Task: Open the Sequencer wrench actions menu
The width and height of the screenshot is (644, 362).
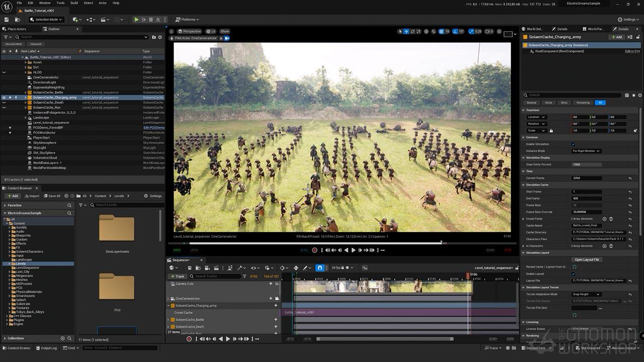Action: tap(241, 268)
